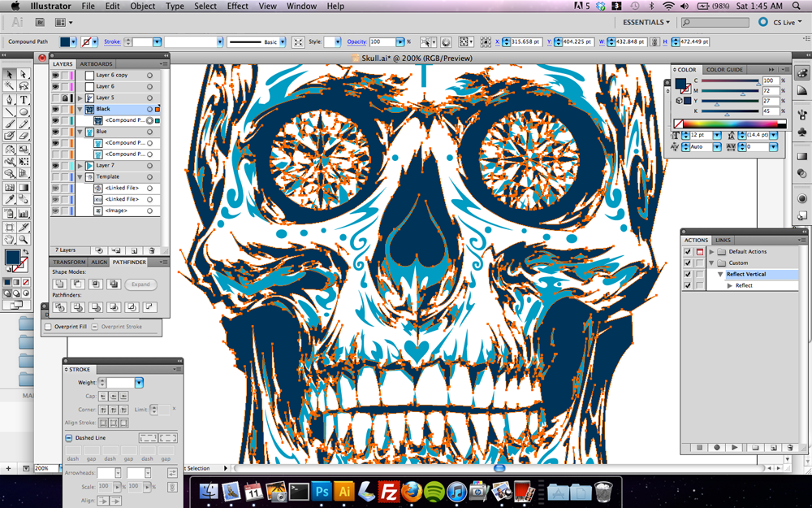Toggle the Reflect Vertical action checkbox
Viewport: 812px width, 508px height.
[688, 274]
